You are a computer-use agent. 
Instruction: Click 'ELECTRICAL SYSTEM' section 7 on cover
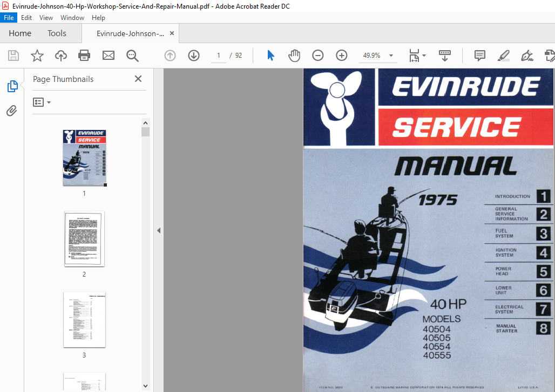(509, 310)
